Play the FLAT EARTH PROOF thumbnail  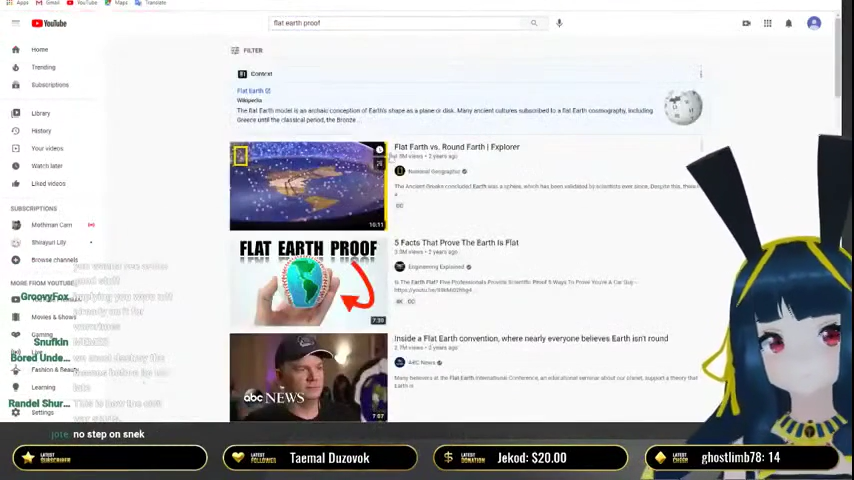(x=308, y=282)
